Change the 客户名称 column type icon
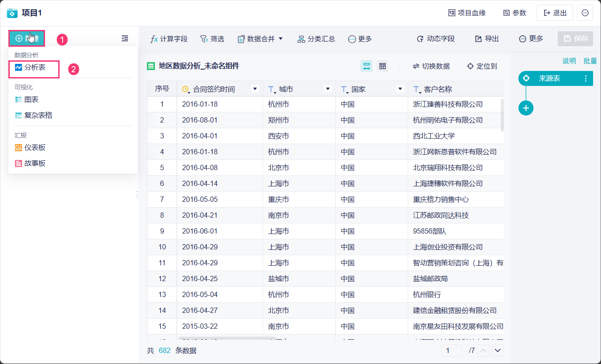The image size is (601, 364). (417, 89)
